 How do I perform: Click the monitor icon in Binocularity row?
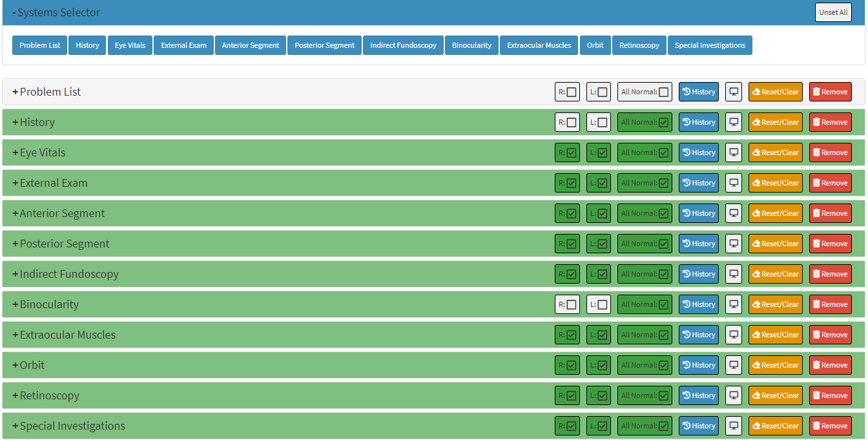[x=733, y=304]
